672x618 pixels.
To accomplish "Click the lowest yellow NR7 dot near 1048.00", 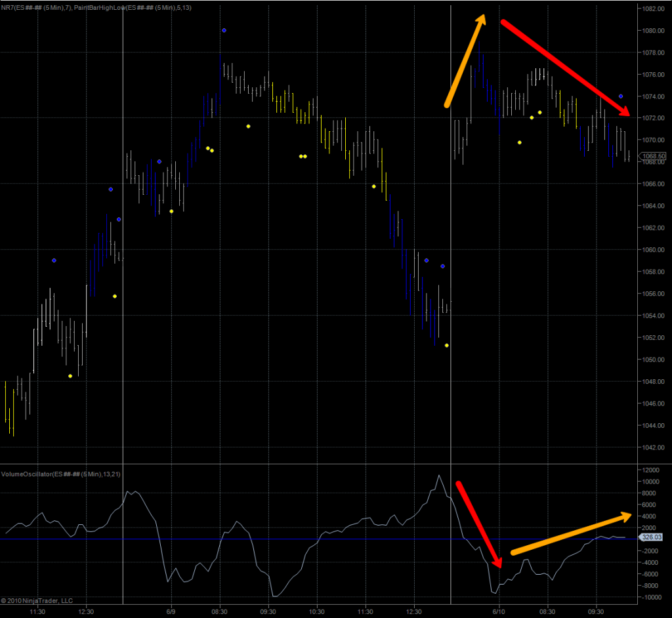I will coord(70,376).
